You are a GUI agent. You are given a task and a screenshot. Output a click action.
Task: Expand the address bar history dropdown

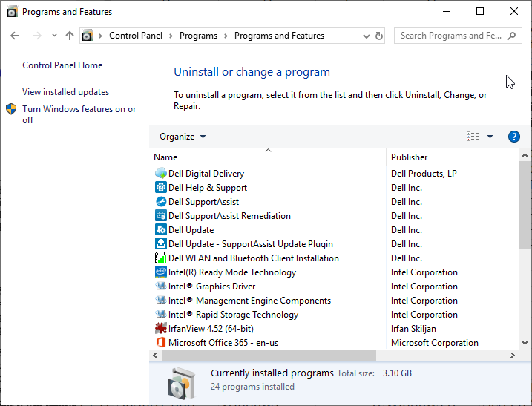coord(366,36)
